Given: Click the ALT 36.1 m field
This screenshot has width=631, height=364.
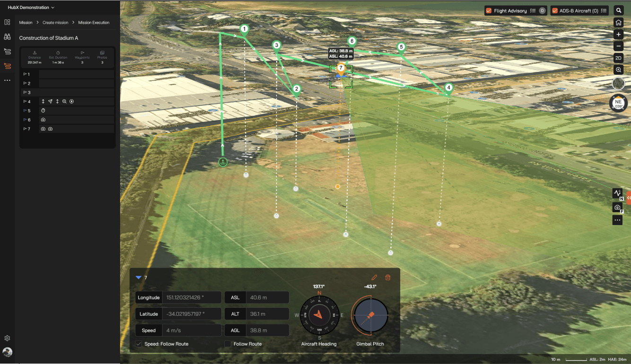Looking at the screenshot, I should coord(267,314).
